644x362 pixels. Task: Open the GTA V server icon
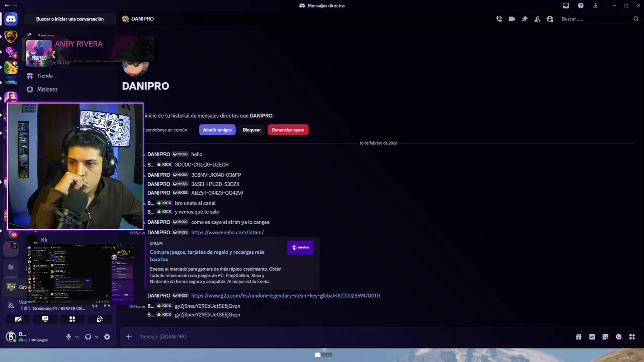[11, 287]
